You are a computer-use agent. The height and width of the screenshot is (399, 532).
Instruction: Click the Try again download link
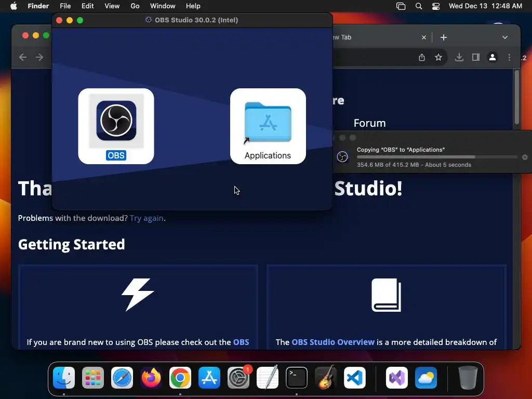click(147, 218)
